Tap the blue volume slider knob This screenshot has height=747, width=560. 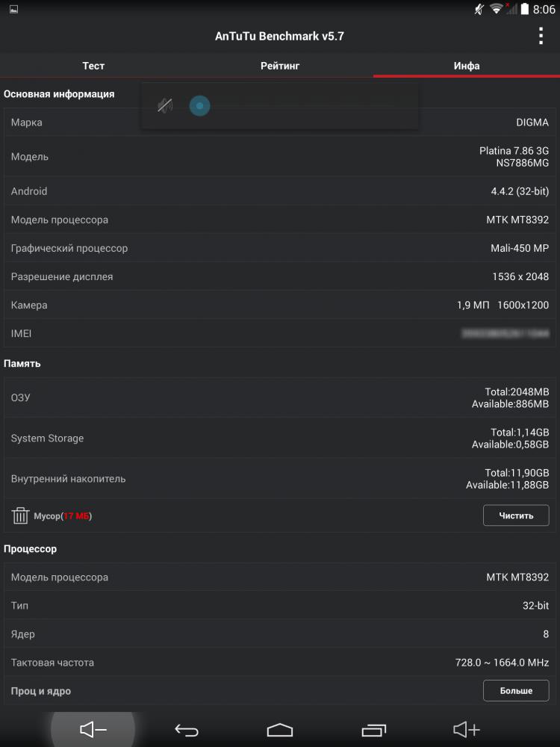(x=199, y=106)
